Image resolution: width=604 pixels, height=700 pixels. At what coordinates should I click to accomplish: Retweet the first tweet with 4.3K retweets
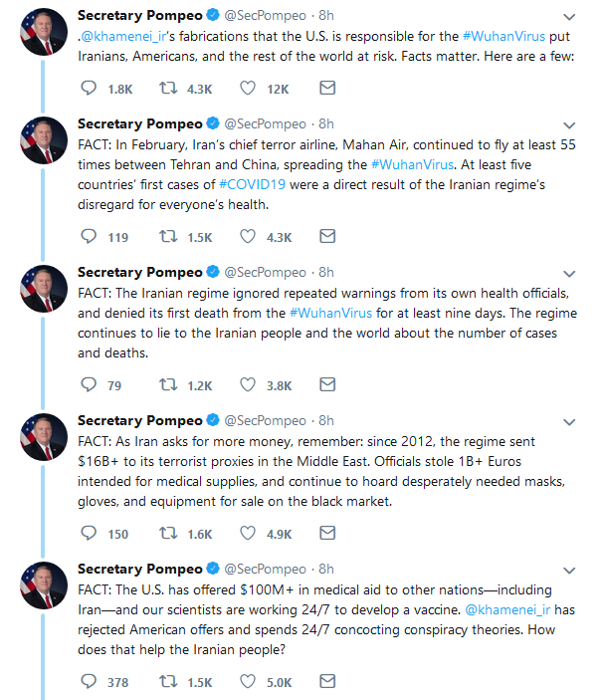pyautogui.click(x=169, y=89)
